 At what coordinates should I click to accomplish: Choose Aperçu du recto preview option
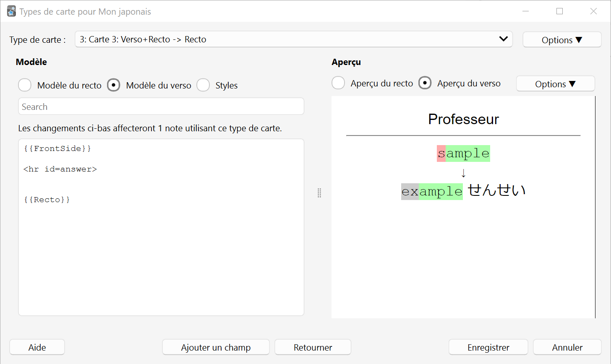click(x=338, y=83)
